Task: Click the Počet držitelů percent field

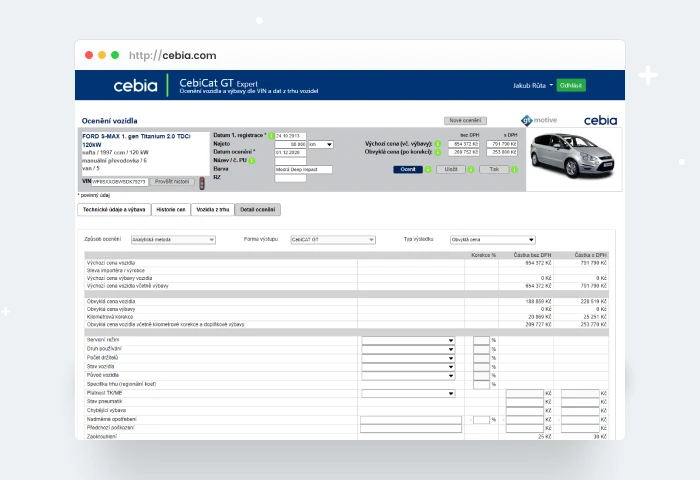Action: point(481,358)
